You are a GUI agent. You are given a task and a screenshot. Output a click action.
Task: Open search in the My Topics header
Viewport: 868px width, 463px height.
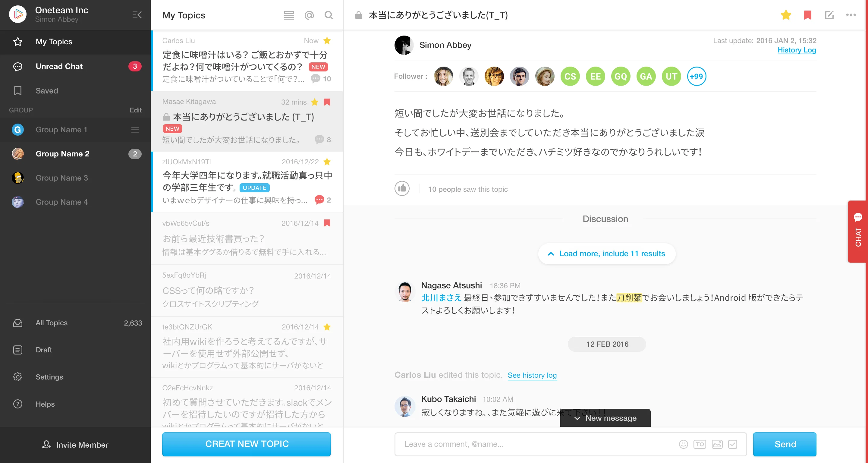[329, 15]
